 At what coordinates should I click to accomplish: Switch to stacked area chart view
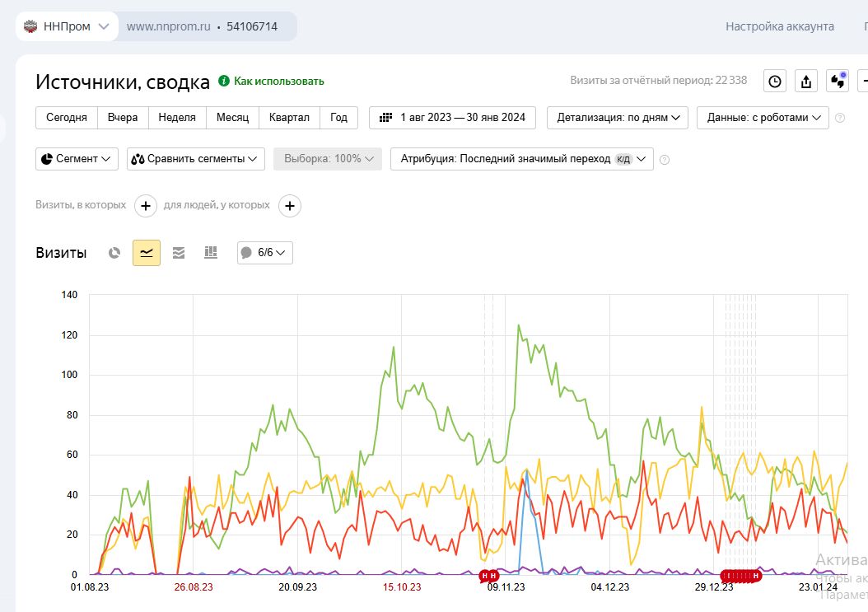pos(179,253)
